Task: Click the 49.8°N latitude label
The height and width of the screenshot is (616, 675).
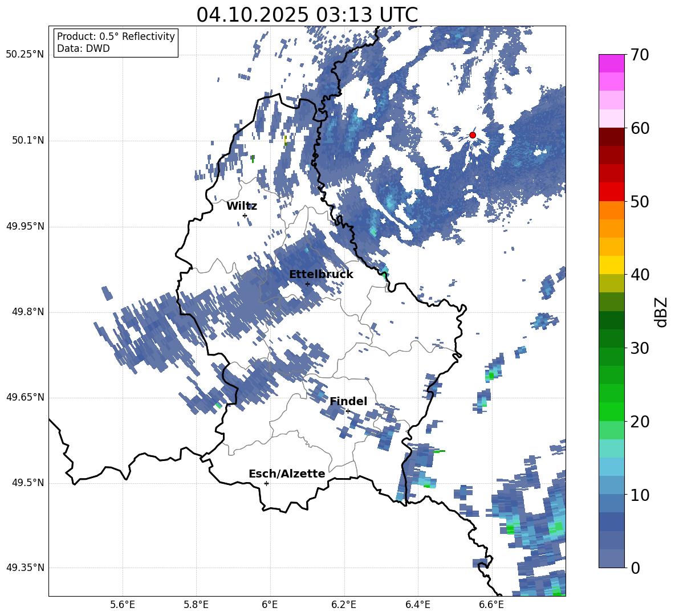Action: (28, 312)
